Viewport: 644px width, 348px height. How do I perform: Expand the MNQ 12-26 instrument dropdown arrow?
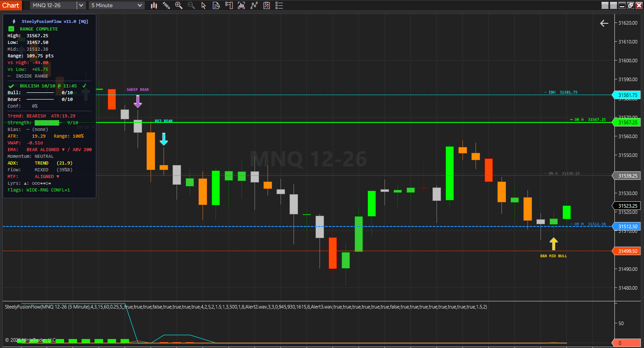[81, 5]
